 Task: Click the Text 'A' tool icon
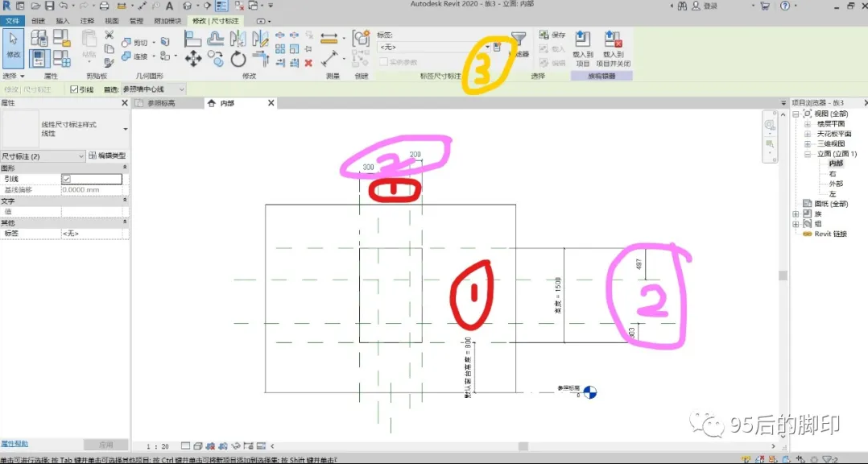[169, 6]
